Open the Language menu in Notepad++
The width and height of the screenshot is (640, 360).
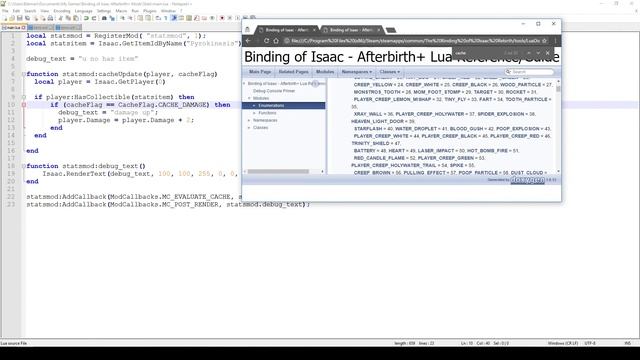pos(84,11)
